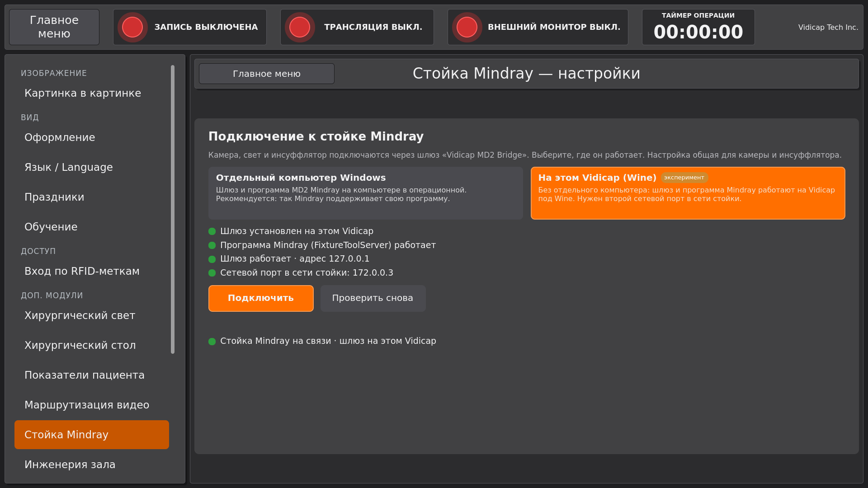Open "Показатели пациента" sidebar item
The image size is (868, 488).
click(x=92, y=375)
